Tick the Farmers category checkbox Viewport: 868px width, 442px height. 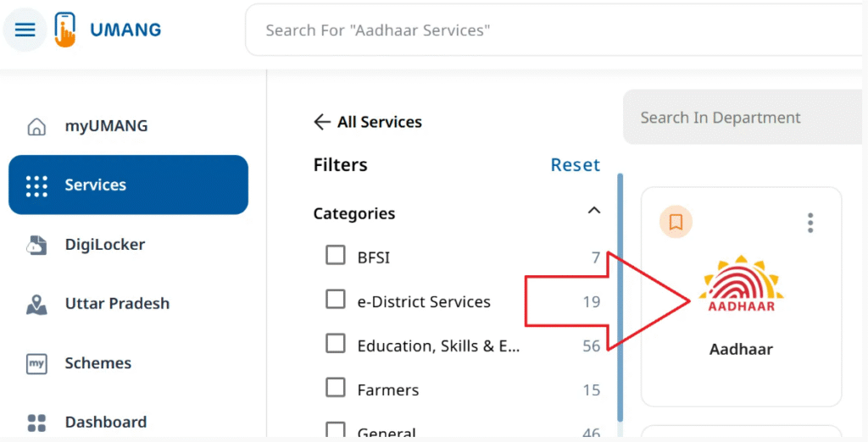336,388
